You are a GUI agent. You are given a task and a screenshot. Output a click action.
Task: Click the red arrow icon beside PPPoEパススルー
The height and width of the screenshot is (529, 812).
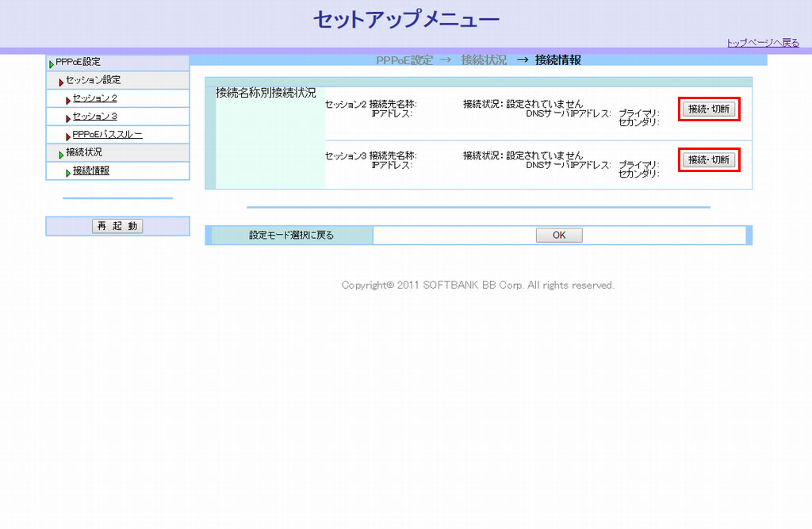68,136
